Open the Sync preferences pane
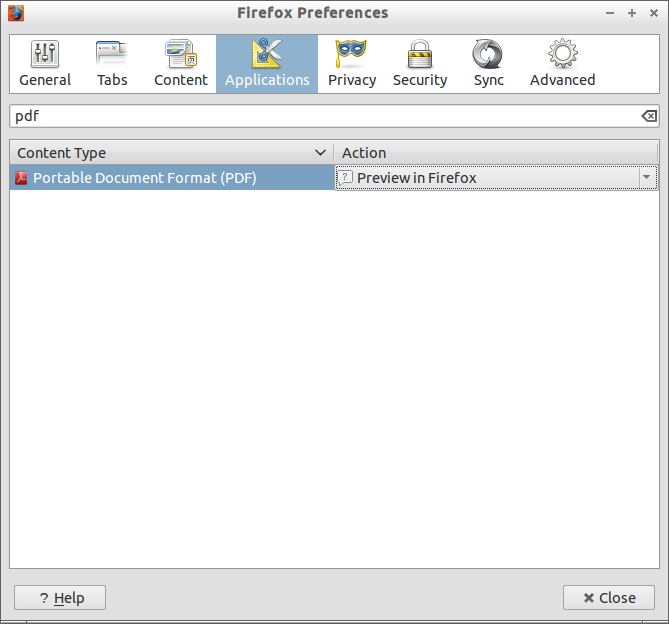The width and height of the screenshot is (669, 624). (489, 64)
